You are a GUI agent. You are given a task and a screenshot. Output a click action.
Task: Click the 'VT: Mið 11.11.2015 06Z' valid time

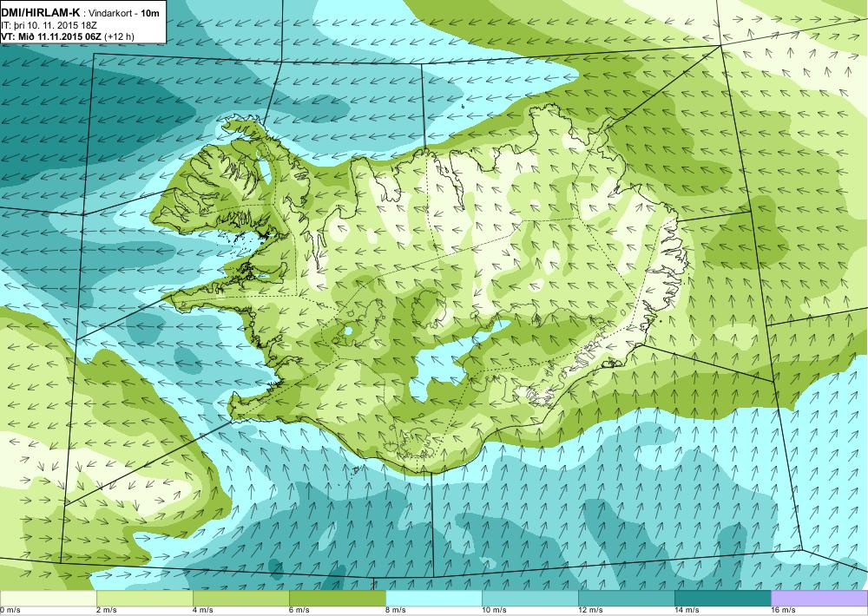pos(51,37)
